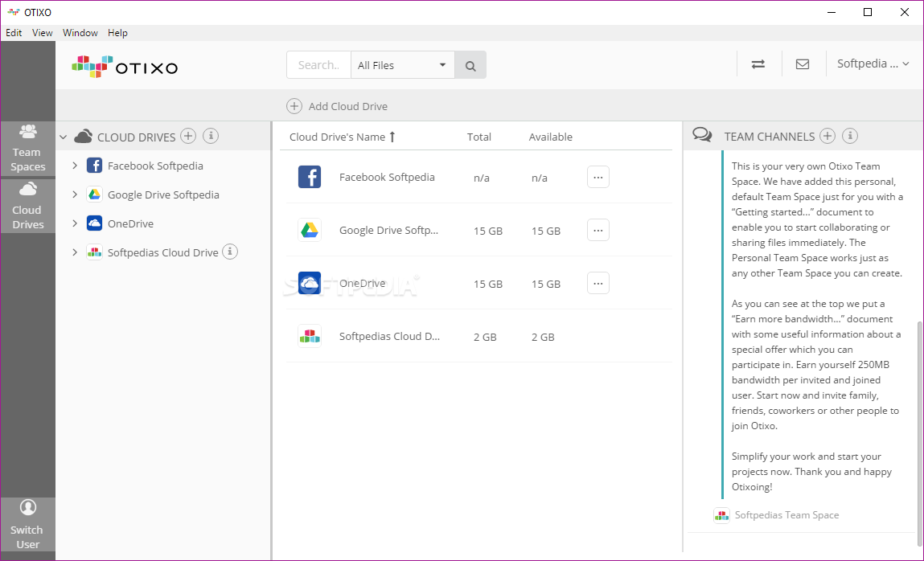Screen dimensions: 924x561
Task: Expand Softpedias Cloud Drive tree node
Action: (x=75, y=252)
